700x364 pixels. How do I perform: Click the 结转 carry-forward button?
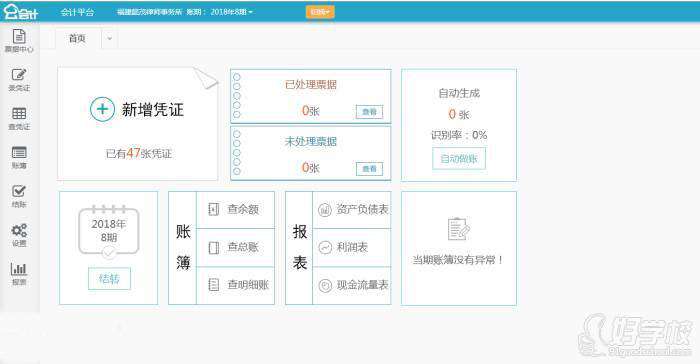[109, 279]
